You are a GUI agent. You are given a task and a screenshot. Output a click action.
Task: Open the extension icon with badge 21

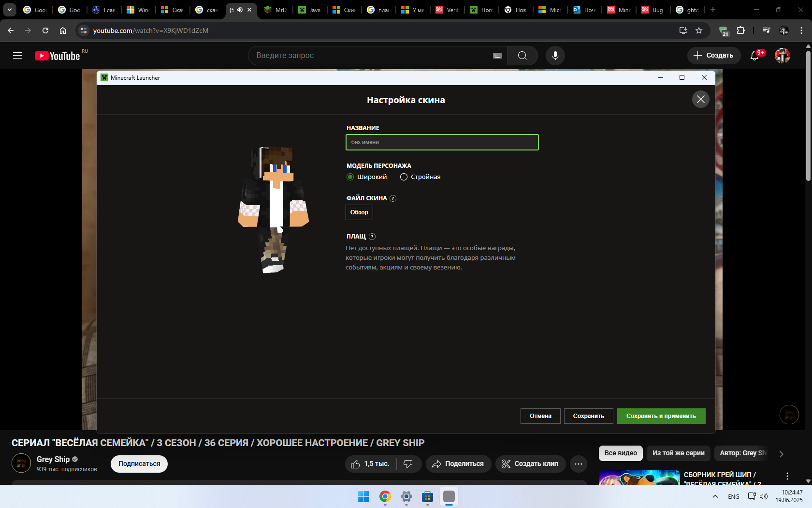724,31
